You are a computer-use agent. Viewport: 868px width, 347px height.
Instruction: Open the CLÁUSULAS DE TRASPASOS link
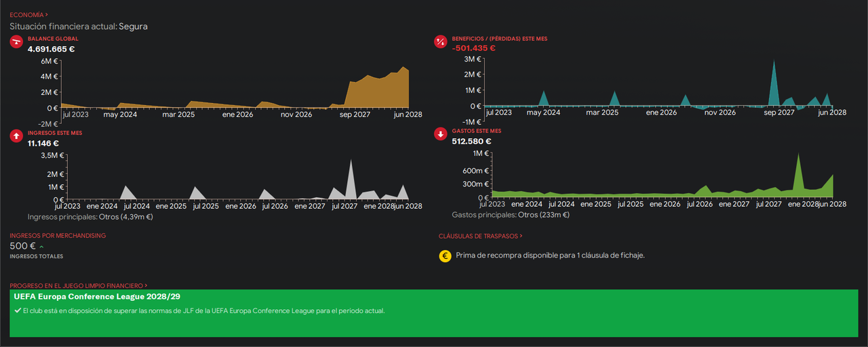[481, 236]
